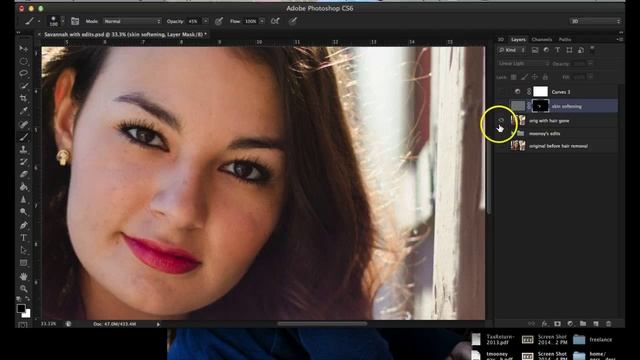Select the History Brush tool
Screen dimensions: 640x360
point(23,162)
